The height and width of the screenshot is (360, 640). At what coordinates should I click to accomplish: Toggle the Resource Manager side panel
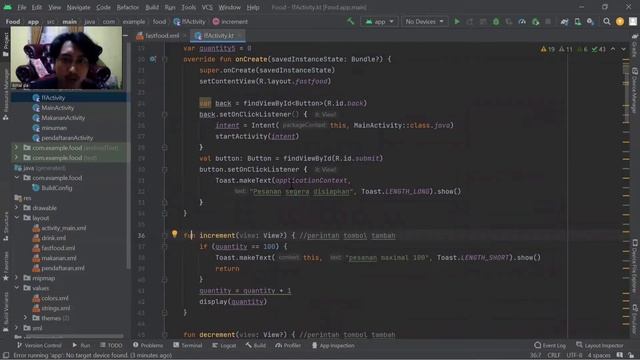click(5, 94)
